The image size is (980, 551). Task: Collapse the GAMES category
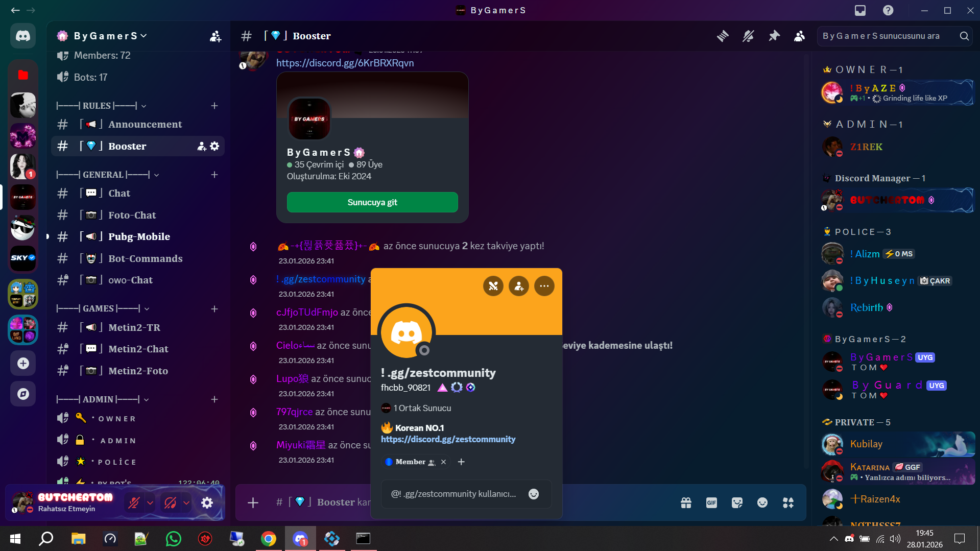tap(103, 308)
